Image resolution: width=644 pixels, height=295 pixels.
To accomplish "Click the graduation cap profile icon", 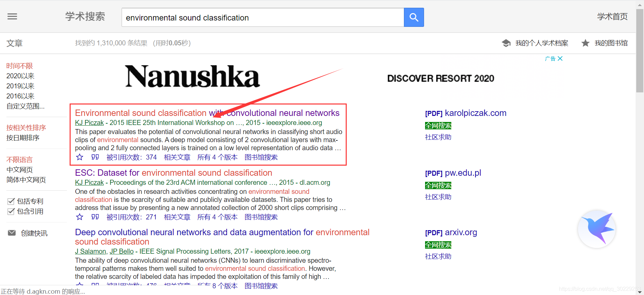I will (506, 43).
